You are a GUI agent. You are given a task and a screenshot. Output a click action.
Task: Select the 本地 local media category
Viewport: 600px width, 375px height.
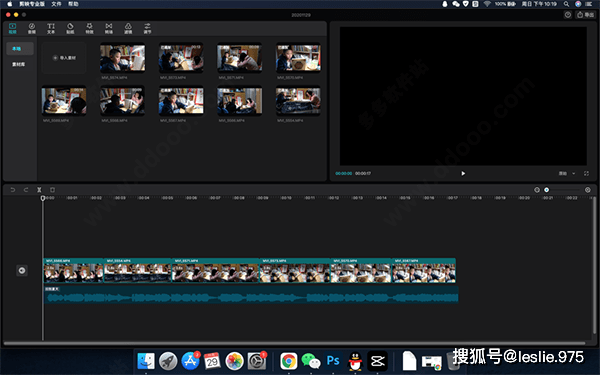click(20, 49)
